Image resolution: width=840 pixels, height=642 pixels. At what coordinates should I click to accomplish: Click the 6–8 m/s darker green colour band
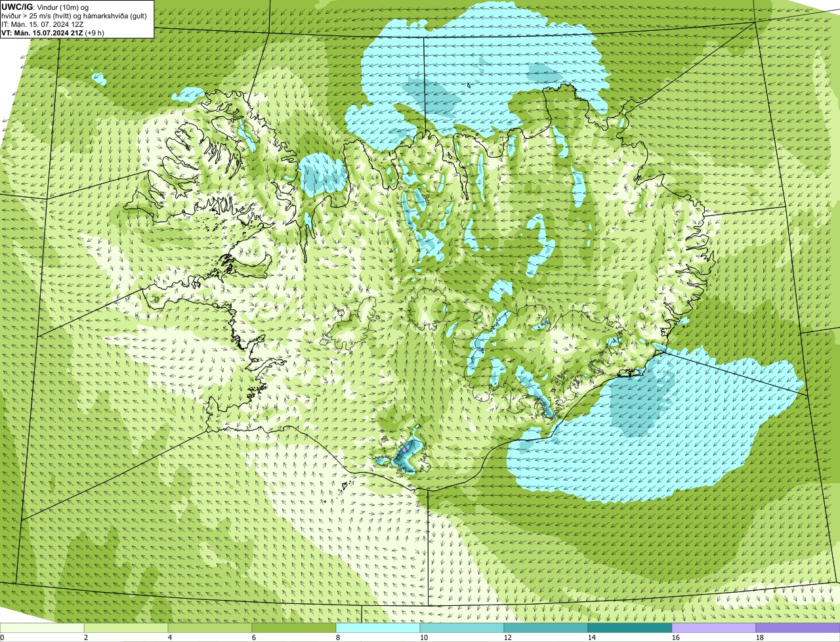pyautogui.click(x=294, y=628)
